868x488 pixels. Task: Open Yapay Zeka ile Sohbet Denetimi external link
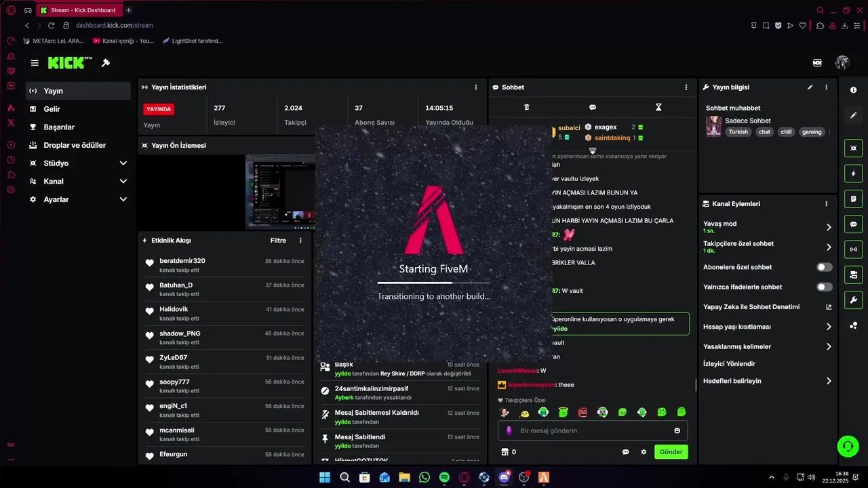[x=829, y=307]
